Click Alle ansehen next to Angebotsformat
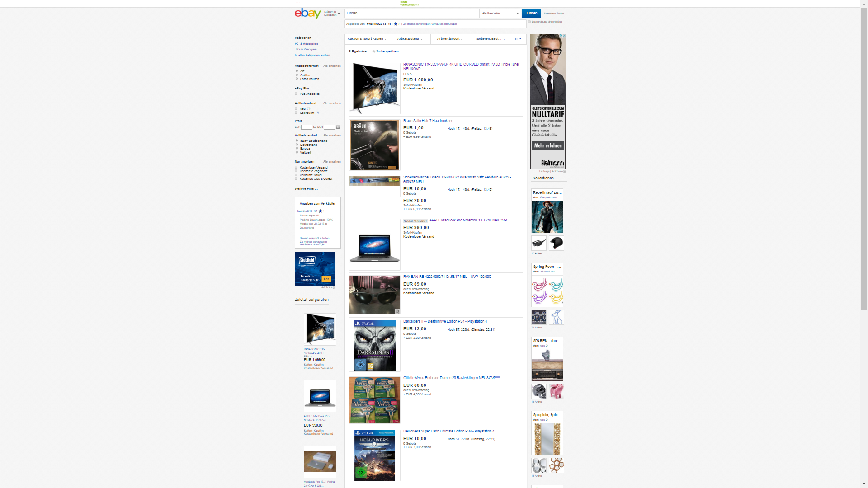 [x=332, y=66]
